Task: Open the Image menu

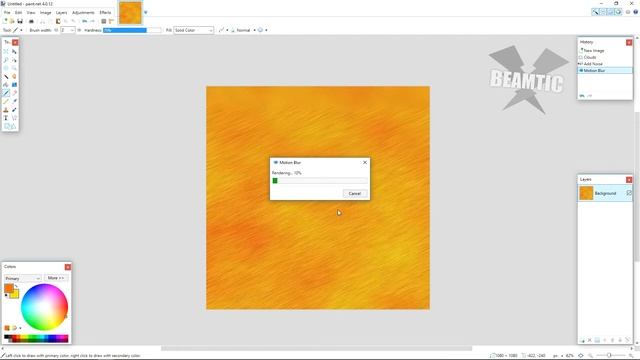Action: [45, 13]
